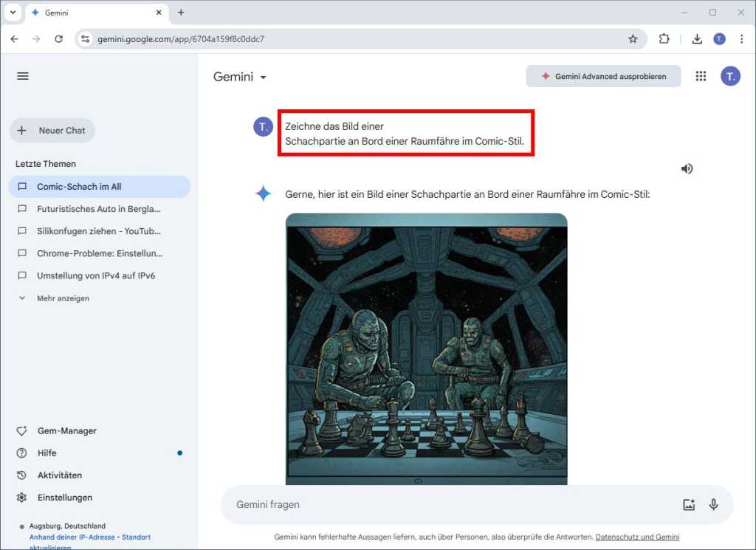Open the tab search chevron

pos(12,12)
